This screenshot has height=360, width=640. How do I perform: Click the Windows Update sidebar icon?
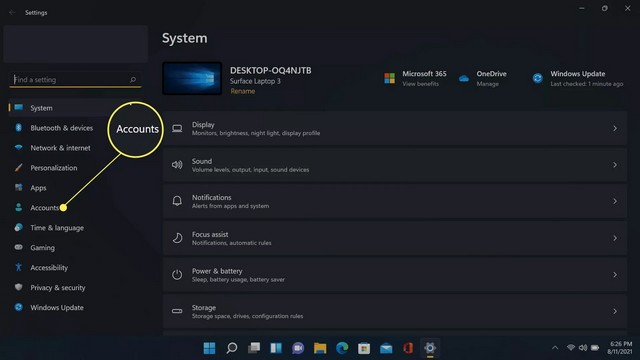coord(18,307)
